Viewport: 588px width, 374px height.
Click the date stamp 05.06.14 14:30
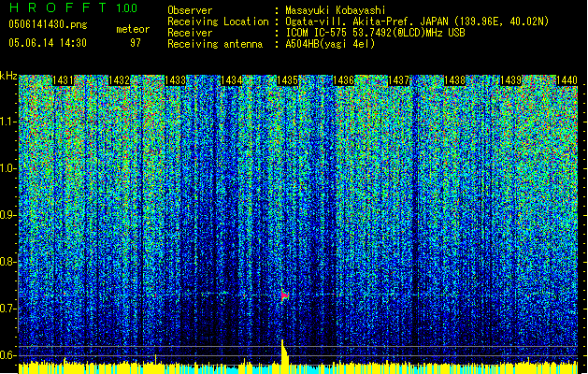click(48, 43)
